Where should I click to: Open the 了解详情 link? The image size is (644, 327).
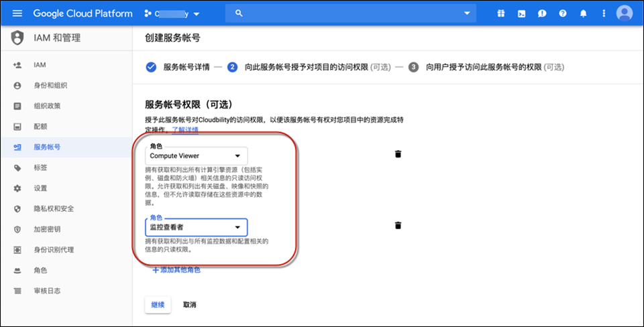pos(185,129)
